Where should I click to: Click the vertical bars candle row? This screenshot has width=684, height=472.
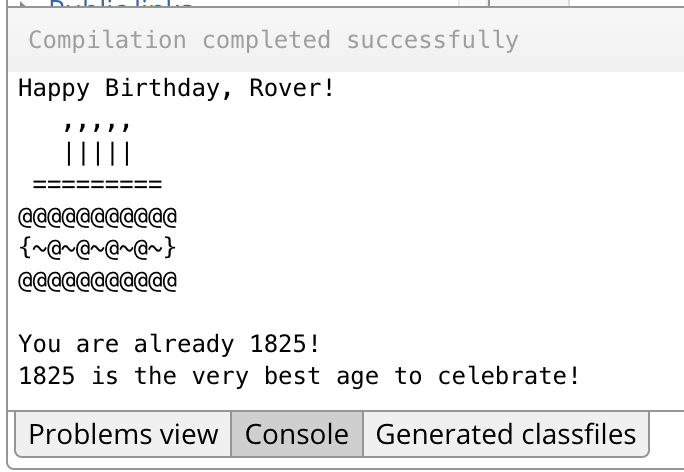pos(97,154)
